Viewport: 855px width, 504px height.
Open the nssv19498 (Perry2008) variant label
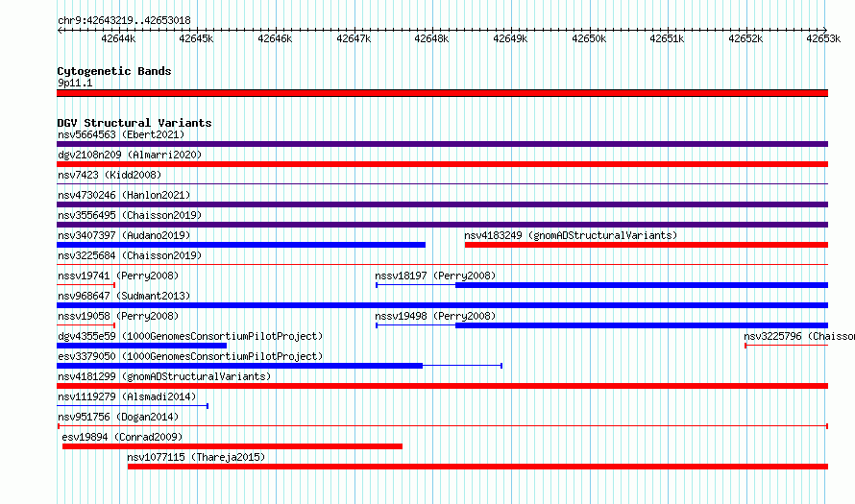pyautogui.click(x=435, y=316)
